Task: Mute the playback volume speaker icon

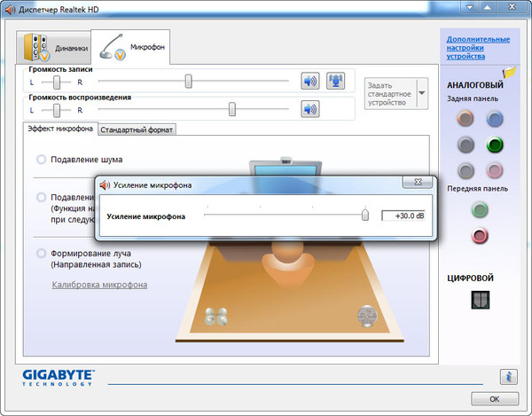Action: tap(310, 109)
